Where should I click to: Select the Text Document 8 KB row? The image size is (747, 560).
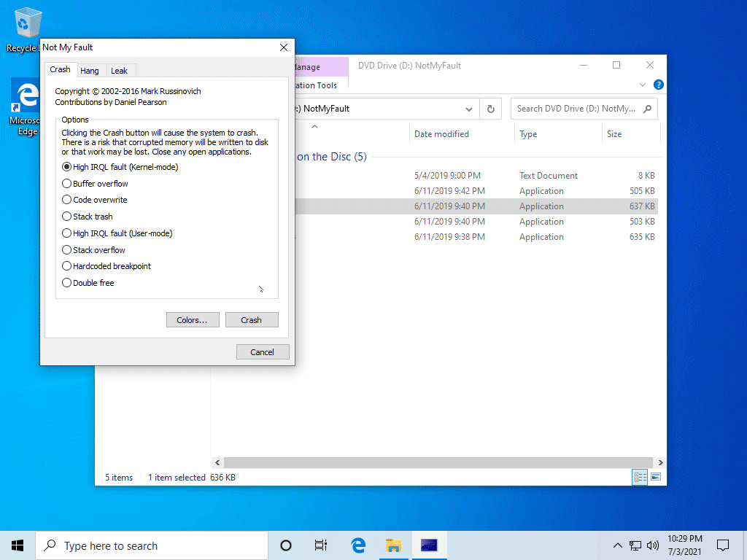coord(478,176)
